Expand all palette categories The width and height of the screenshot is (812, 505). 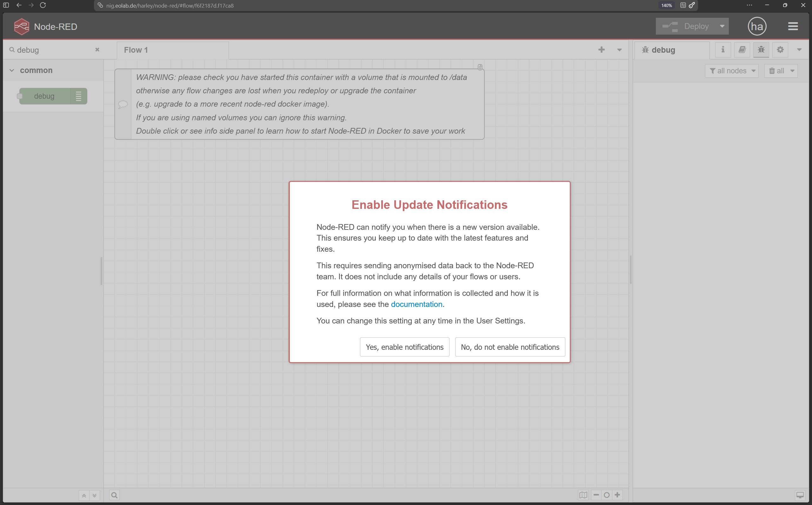95,495
